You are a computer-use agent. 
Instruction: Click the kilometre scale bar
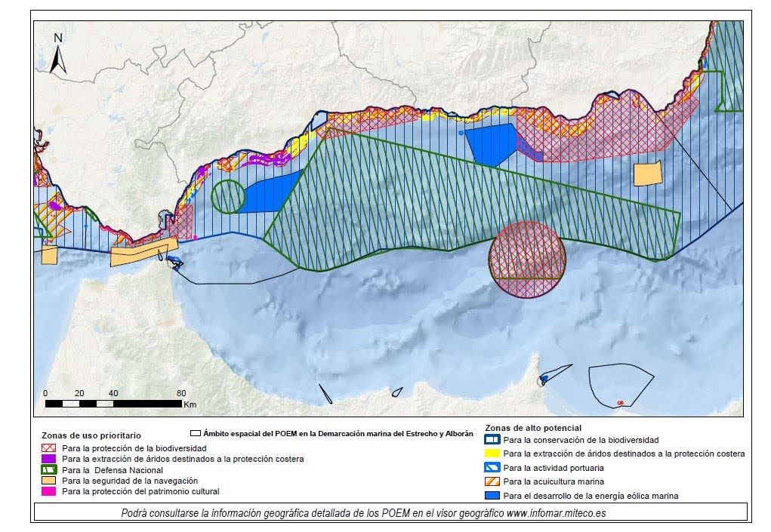coord(113,403)
